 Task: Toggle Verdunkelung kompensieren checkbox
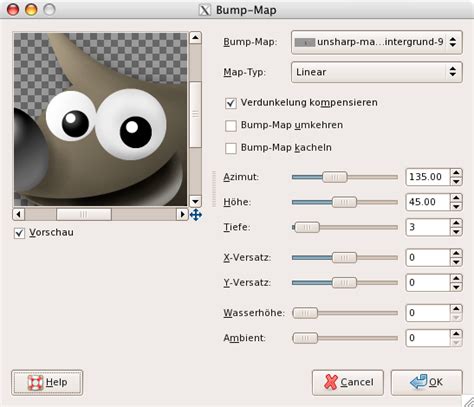tap(231, 103)
